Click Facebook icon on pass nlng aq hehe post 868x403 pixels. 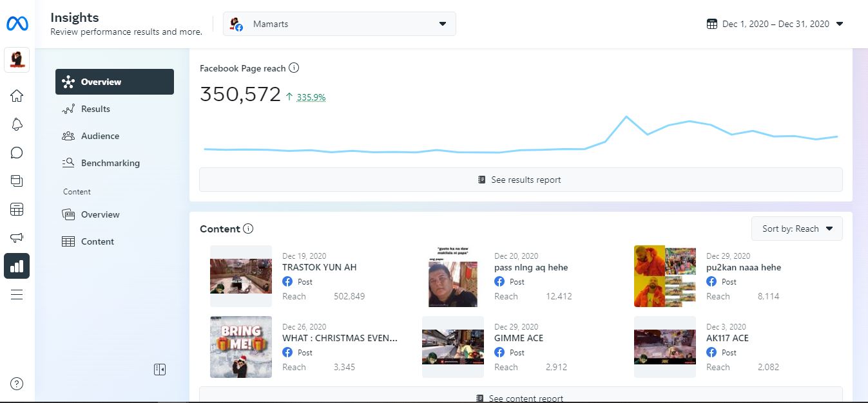(499, 281)
